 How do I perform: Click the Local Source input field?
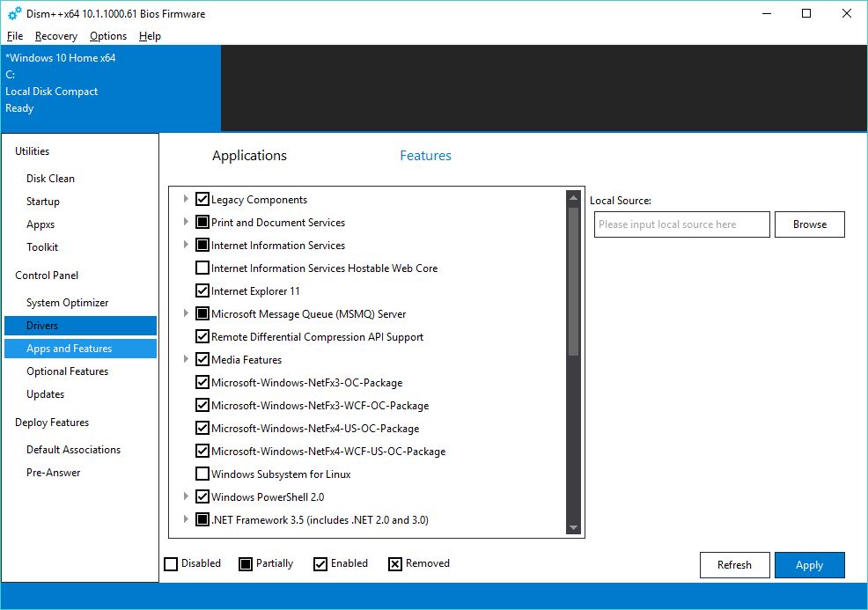pos(681,224)
